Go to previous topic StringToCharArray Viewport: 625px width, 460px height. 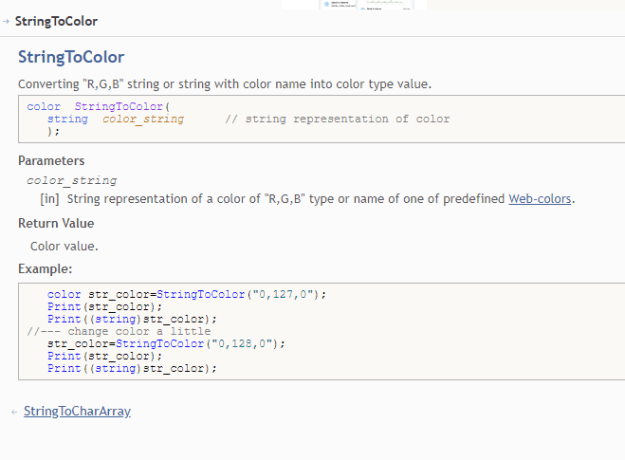(x=77, y=411)
